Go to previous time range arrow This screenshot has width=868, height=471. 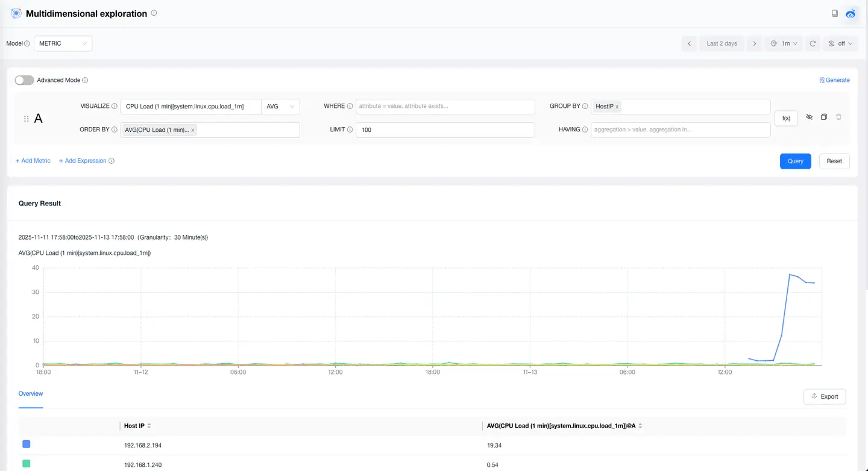tap(689, 43)
